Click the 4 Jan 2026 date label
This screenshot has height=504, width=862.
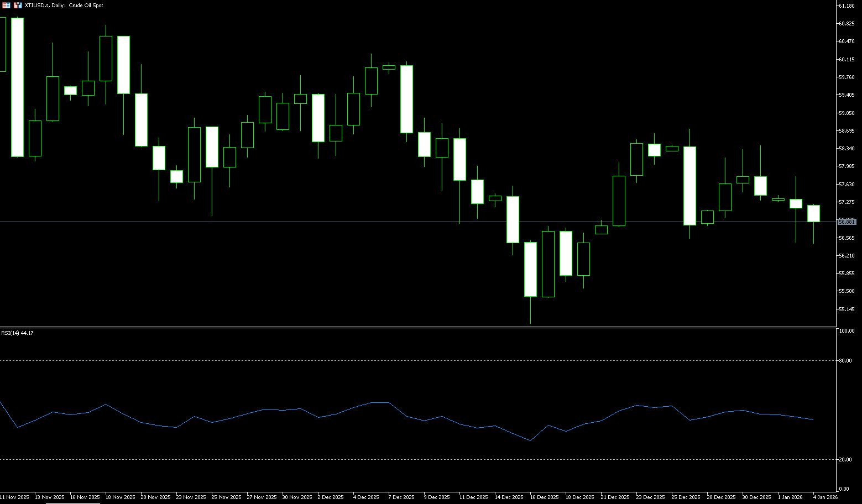tap(825, 497)
